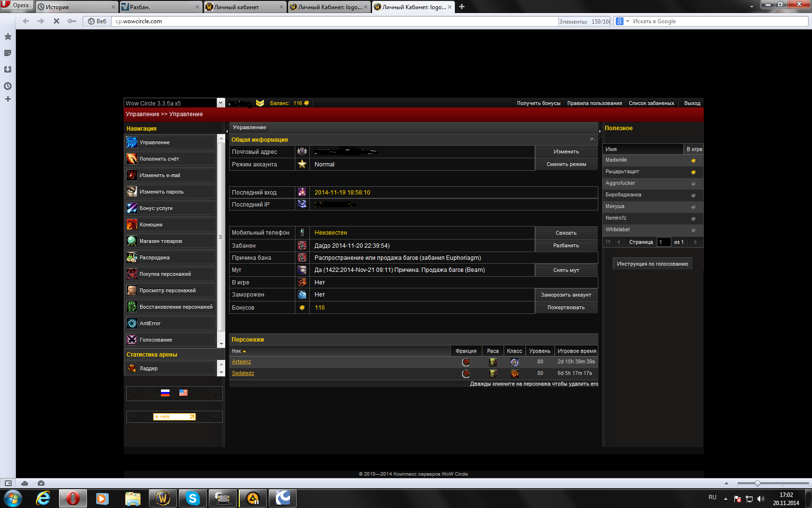Screen dimensions: 812x508
Task: Click the Russian flag language icon
Action: point(165,393)
